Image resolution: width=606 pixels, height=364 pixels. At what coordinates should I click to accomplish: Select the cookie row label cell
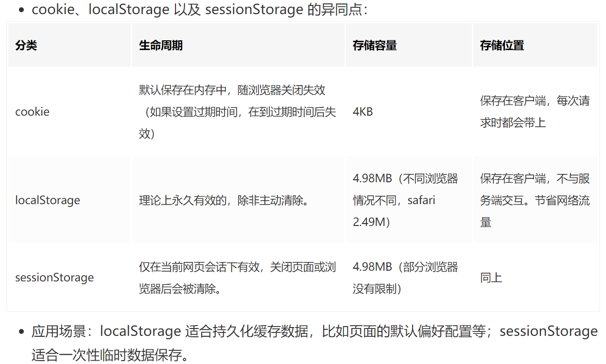pyautogui.click(x=33, y=112)
